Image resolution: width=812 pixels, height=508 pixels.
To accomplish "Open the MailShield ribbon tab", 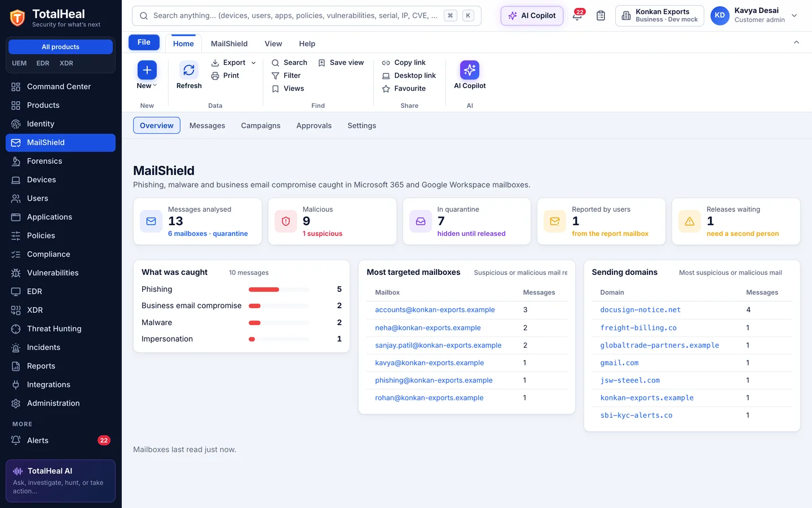I will click(229, 44).
